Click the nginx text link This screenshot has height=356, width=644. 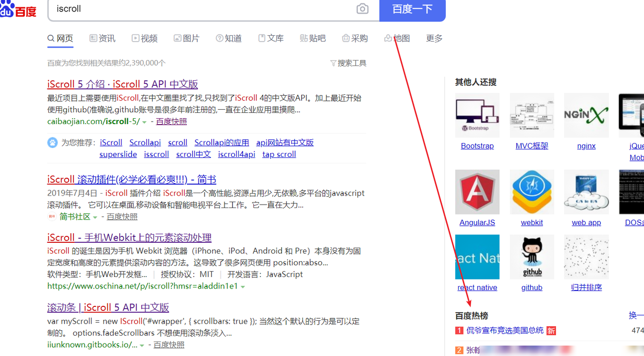(x=586, y=146)
